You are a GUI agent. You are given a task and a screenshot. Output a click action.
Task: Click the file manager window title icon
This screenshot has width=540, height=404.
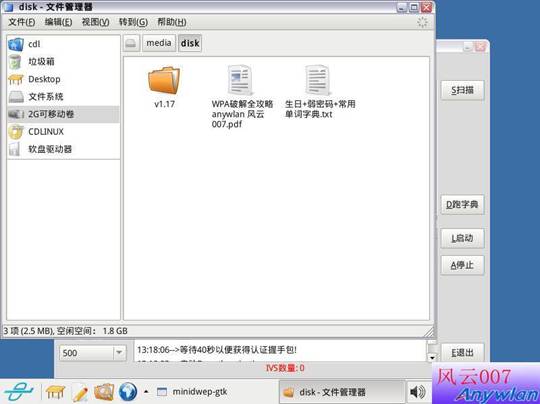click(8, 7)
